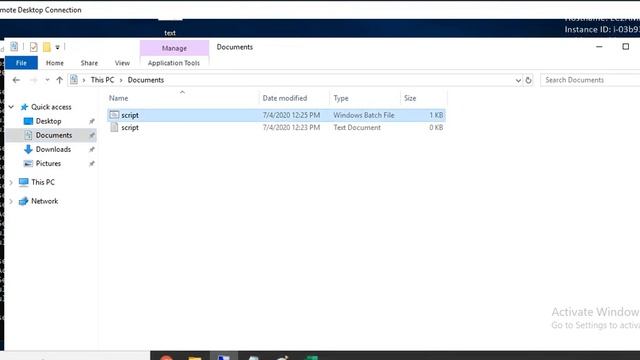The width and height of the screenshot is (640, 360).
Task: Click the 7/4/2020 12:23 PM date cell
Action: coord(291,128)
